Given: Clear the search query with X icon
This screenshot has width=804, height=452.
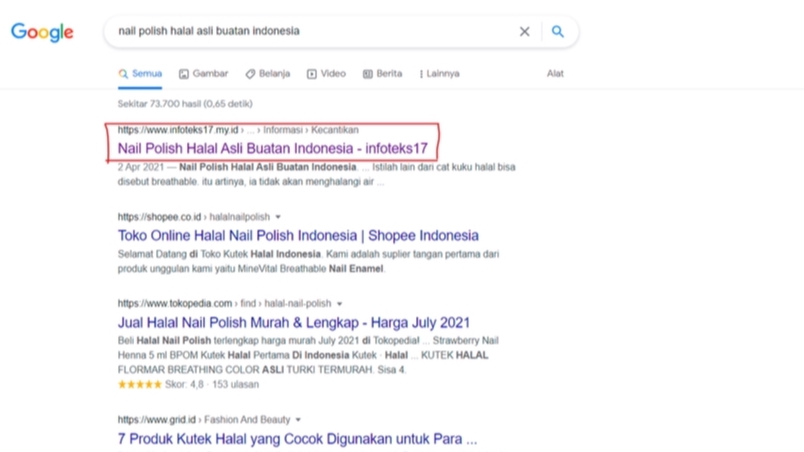Looking at the screenshot, I should (524, 32).
